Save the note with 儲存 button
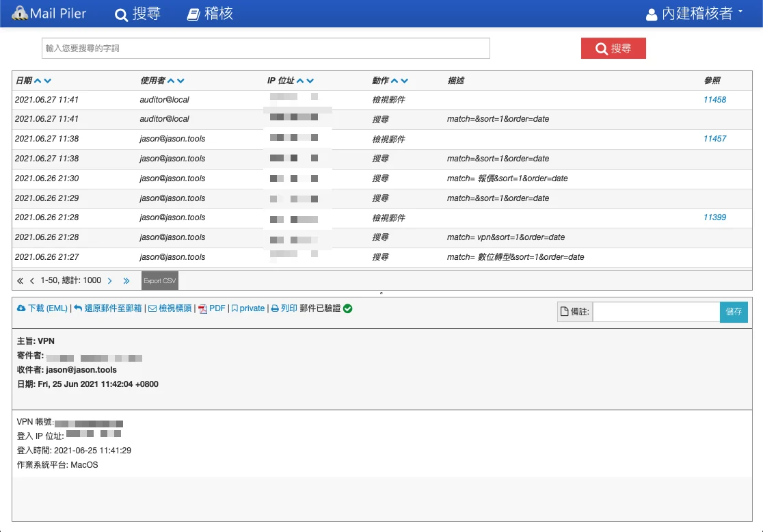The height and width of the screenshot is (532, 763). [x=734, y=312]
